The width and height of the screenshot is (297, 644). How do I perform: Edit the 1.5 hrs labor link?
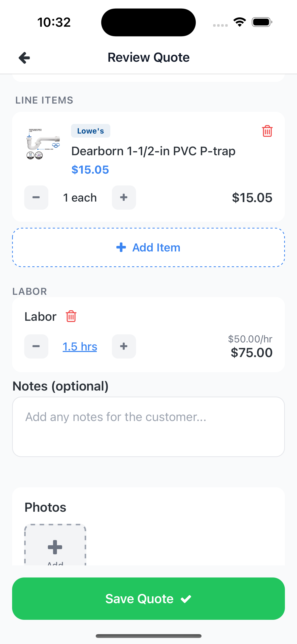pyautogui.click(x=80, y=347)
